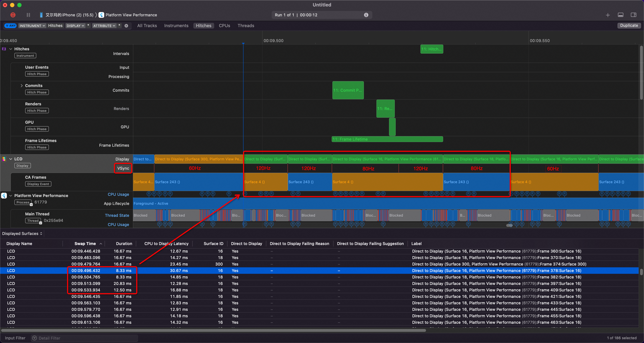The width and height of the screenshot is (644, 343).
Task: Clear the track filter with the x icon
Action: (126, 26)
